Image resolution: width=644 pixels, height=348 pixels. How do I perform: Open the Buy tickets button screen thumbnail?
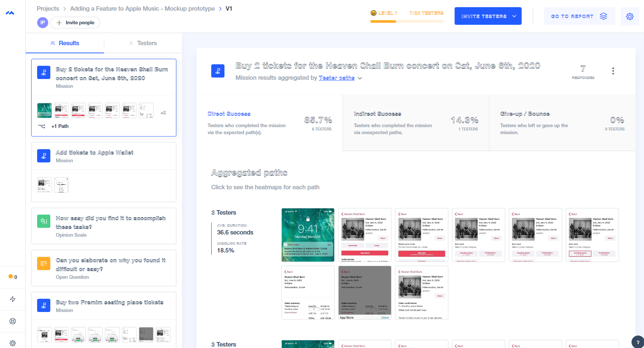365,235
